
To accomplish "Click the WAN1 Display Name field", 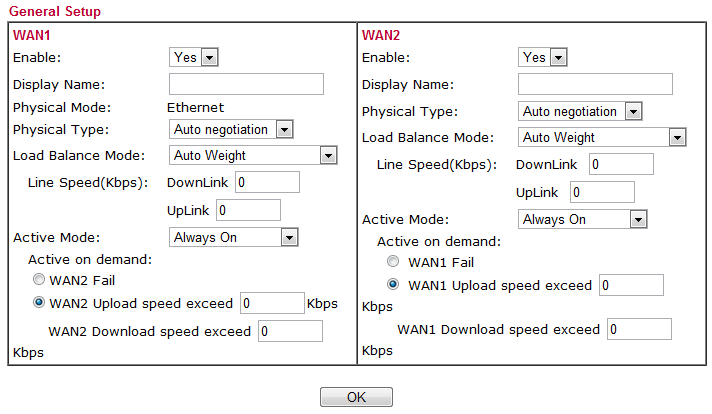I will point(246,84).
